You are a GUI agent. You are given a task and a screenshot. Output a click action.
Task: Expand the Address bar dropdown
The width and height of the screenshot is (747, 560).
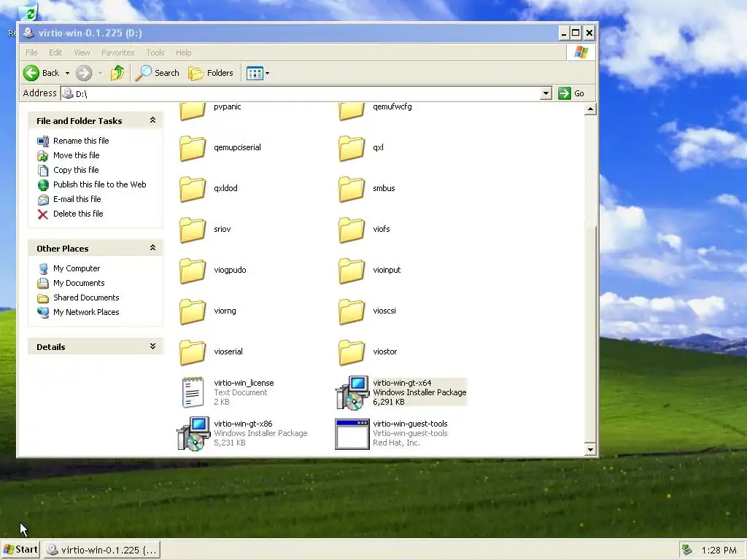point(546,93)
